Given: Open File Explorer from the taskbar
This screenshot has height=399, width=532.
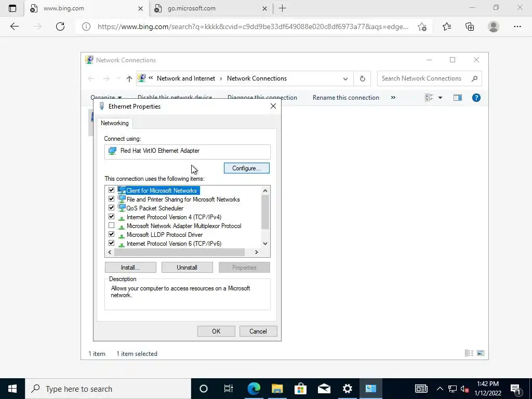Looking at the screenshot, I should click(277, 389).
